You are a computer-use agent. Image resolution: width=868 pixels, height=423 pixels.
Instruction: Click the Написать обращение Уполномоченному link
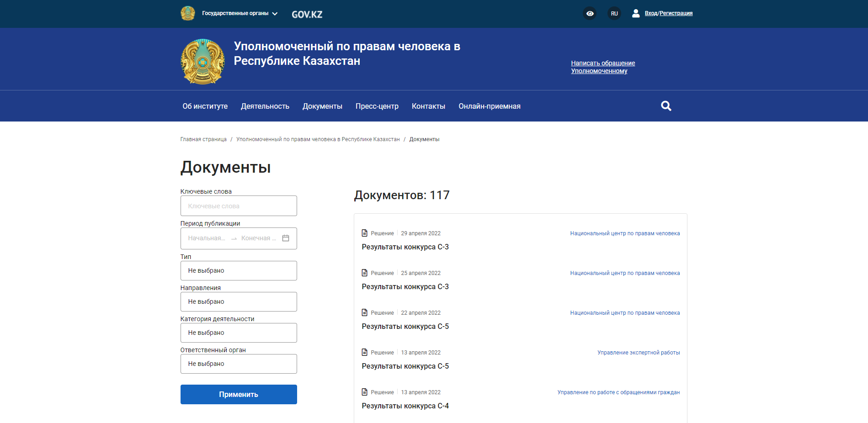coord(602,67)
